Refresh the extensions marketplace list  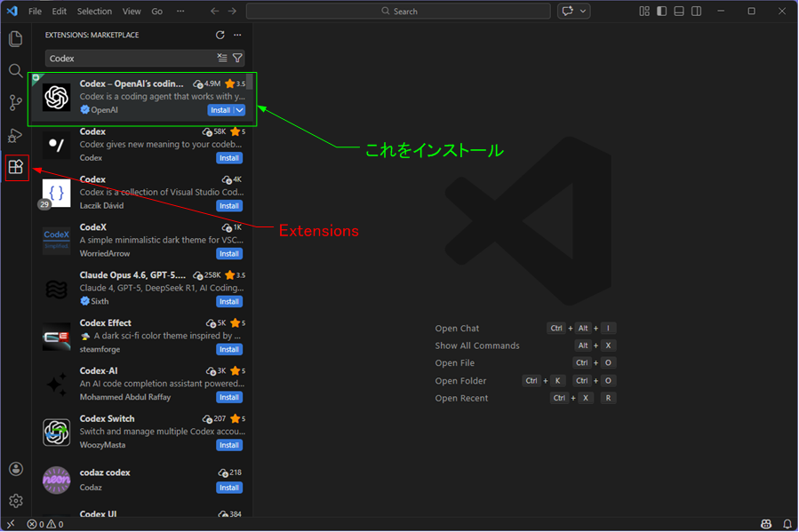(x=220, y=36)
